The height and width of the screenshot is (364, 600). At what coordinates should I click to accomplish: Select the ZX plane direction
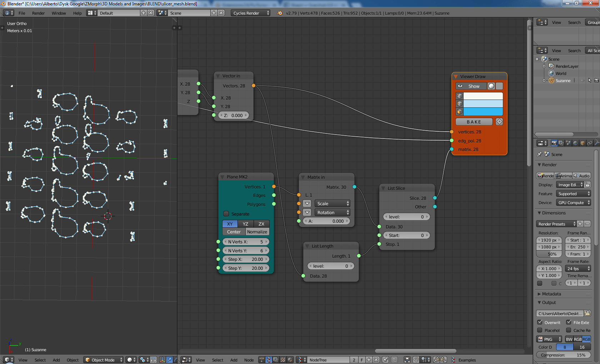coord(261,224)
